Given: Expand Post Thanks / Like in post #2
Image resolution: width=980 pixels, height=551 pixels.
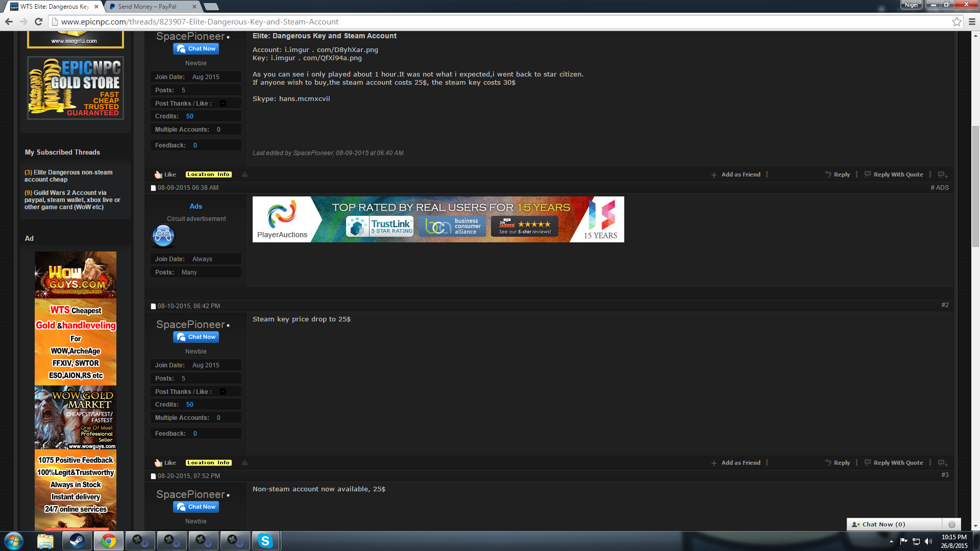Looking at the screenshot, I should 223,392.
